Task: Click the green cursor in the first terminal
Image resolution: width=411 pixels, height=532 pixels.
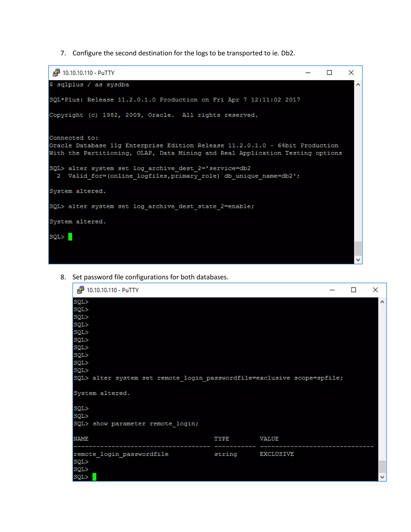Action: point(70,237)
